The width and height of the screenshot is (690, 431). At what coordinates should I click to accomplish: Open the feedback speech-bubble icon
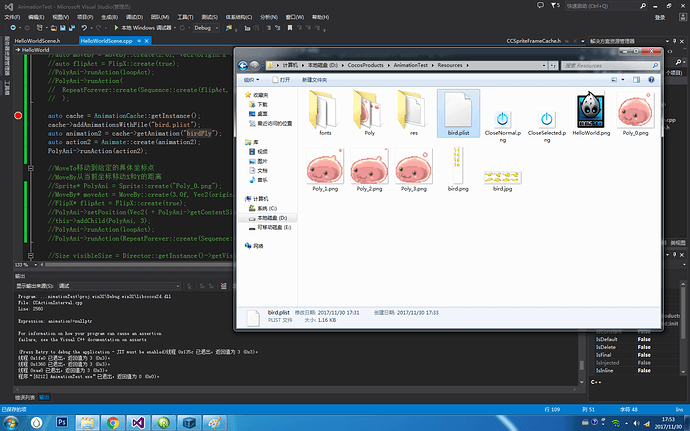click(x=540, y=5)
